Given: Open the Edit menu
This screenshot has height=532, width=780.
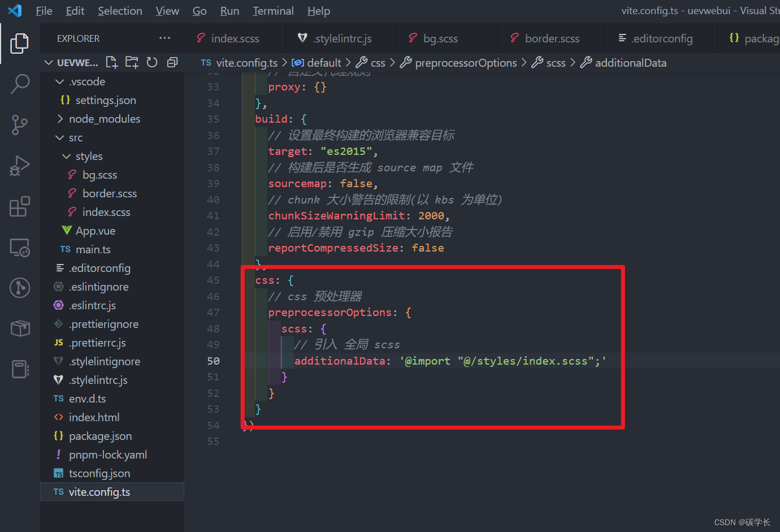Looking at the screenshot, I should click(x=75, y=11).
